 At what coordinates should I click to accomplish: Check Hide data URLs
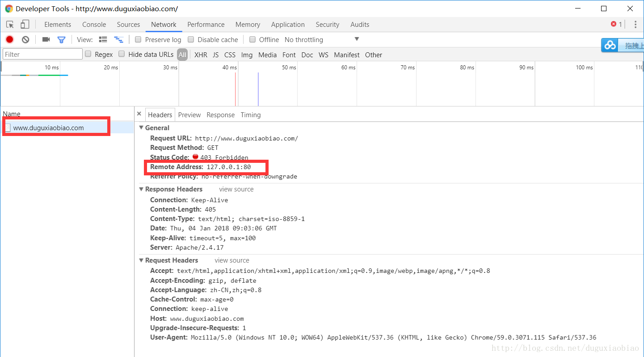(x=122, y=54)
